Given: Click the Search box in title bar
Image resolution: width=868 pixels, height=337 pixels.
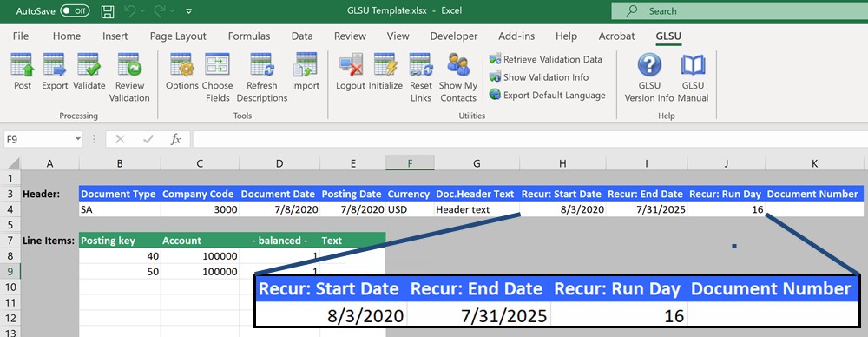Looking at the screenshot, I should pos(740,11).
